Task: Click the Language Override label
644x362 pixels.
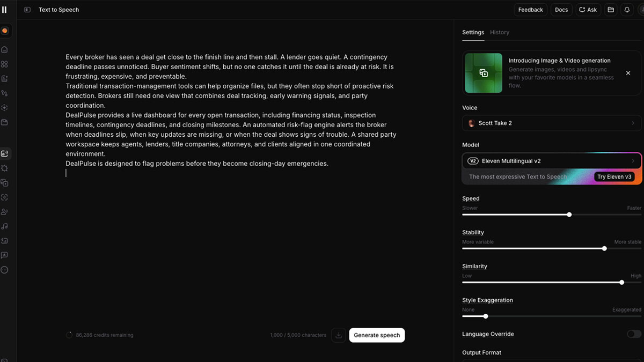Action: click(x=488, y=334)
